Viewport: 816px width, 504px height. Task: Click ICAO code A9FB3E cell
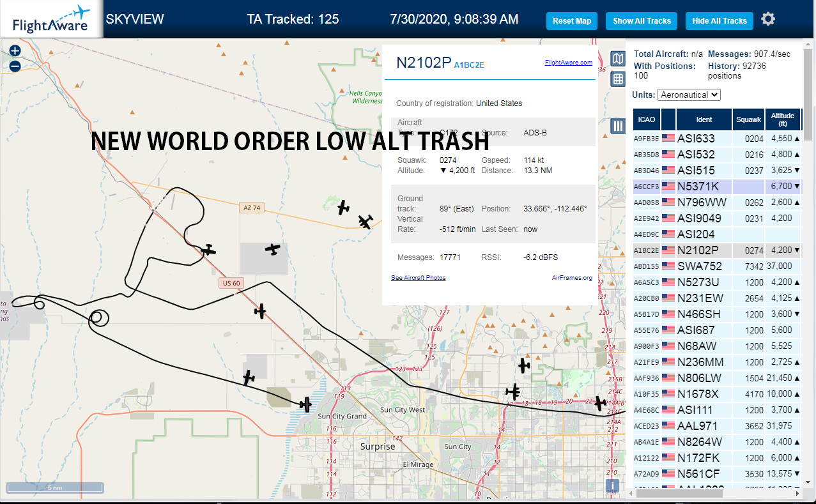click(646, 139)
